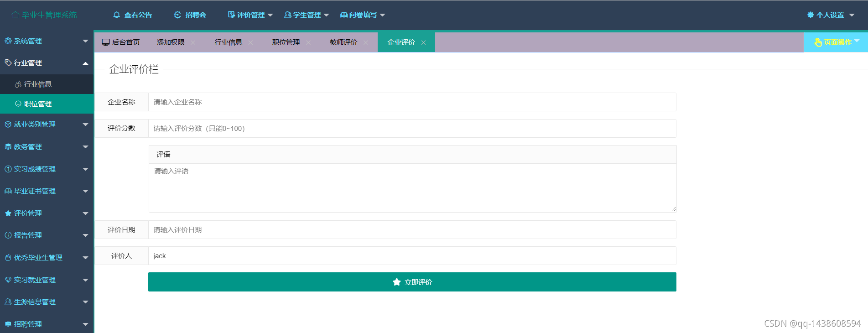Screen dimensions: 868x333
Task: Click the 毕业生管理系统 logo text
Action: (x=49, y=15)
